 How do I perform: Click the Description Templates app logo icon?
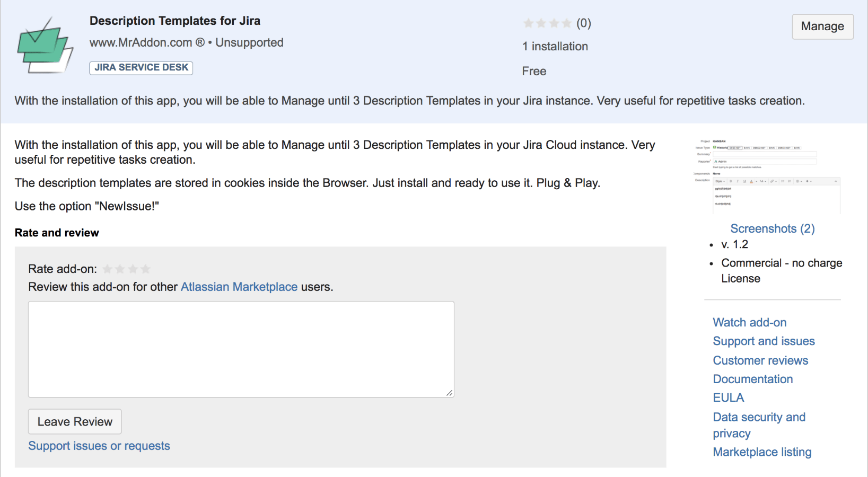coord(45,46)
